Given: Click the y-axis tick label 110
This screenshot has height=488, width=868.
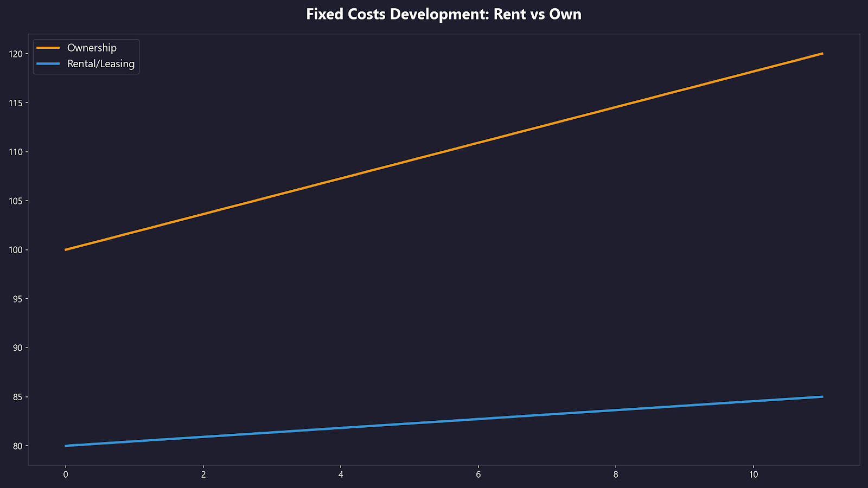Looking at the screenshot, I should click(x=16, y=152).
